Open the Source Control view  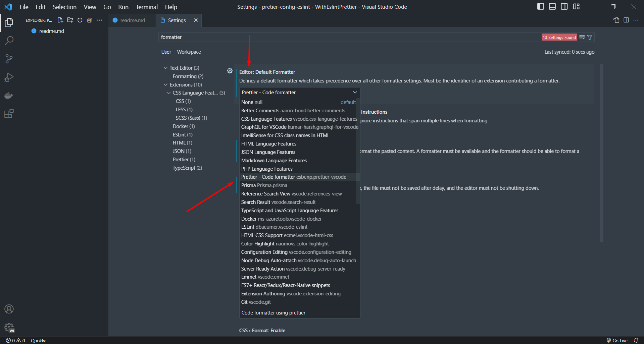click(9, 59)
